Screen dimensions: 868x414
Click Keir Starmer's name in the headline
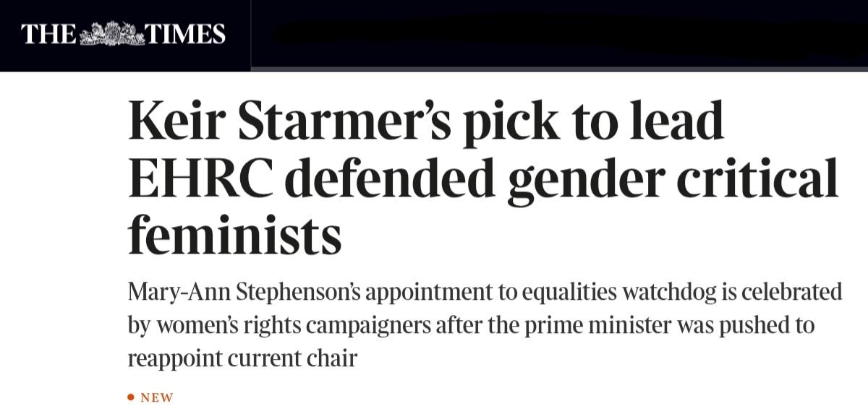289,122
